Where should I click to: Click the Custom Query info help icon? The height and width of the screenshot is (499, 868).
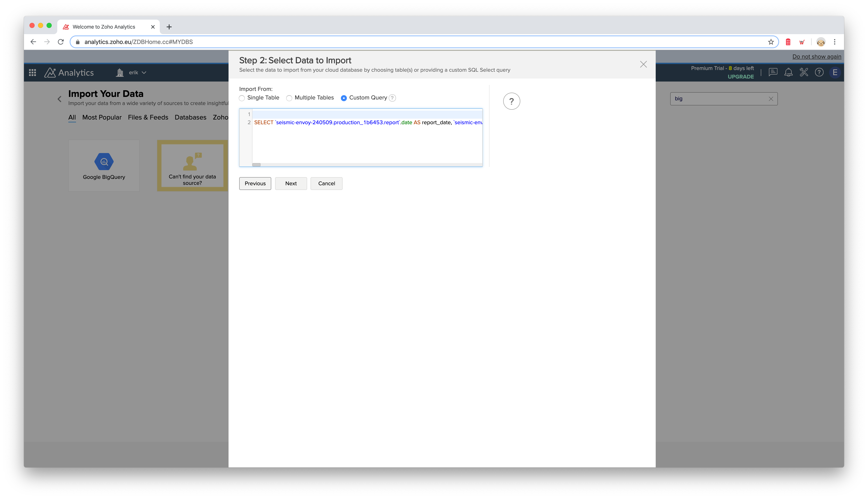click(392, 98)
